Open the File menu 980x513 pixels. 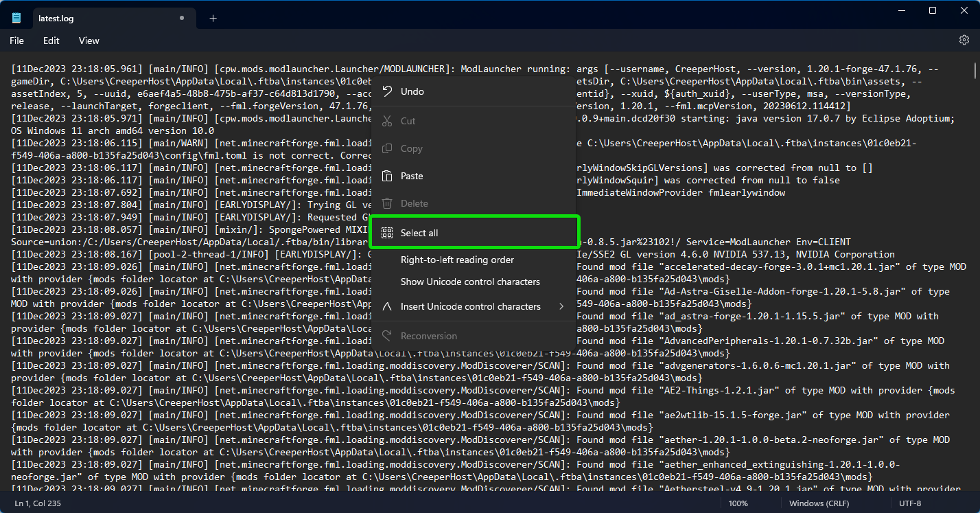[x=17, y=41]
